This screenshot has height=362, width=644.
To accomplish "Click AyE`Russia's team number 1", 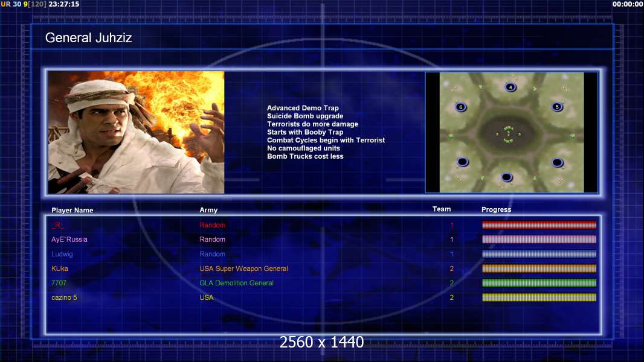I will pos(451,240).
